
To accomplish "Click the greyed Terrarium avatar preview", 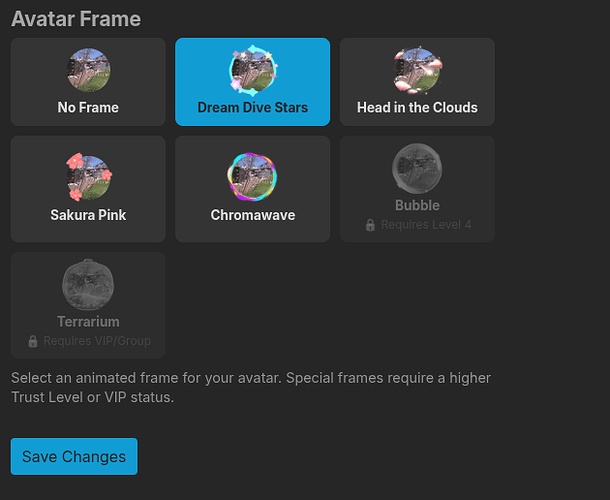I will 88,285.
